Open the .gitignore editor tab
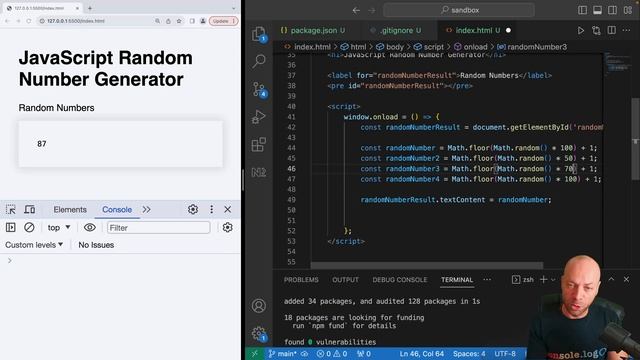 tap(395, 31)
